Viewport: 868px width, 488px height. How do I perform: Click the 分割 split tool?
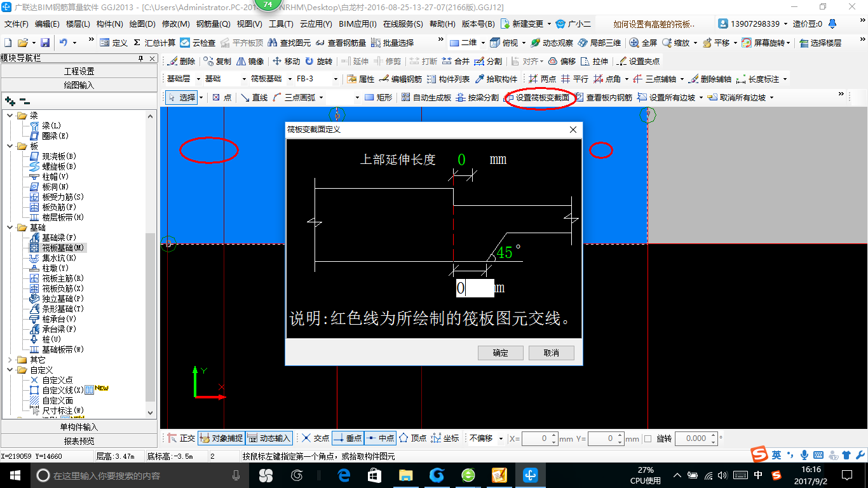coord(488,62)
